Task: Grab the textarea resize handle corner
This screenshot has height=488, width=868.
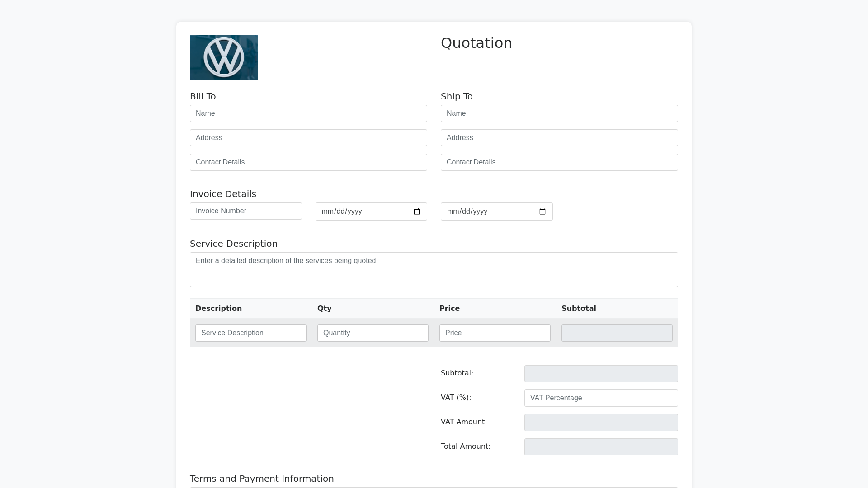Action: pyautogui.click(x=675, y=285)
